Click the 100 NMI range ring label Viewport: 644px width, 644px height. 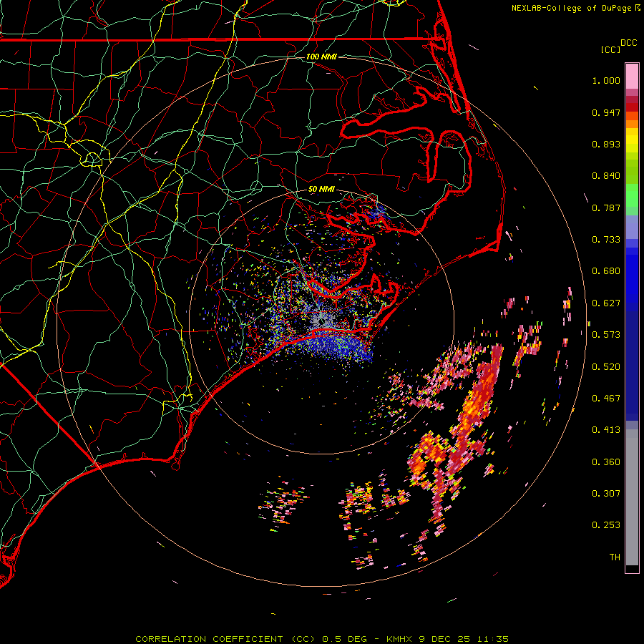pyautogui.click(x=321, y=57)
